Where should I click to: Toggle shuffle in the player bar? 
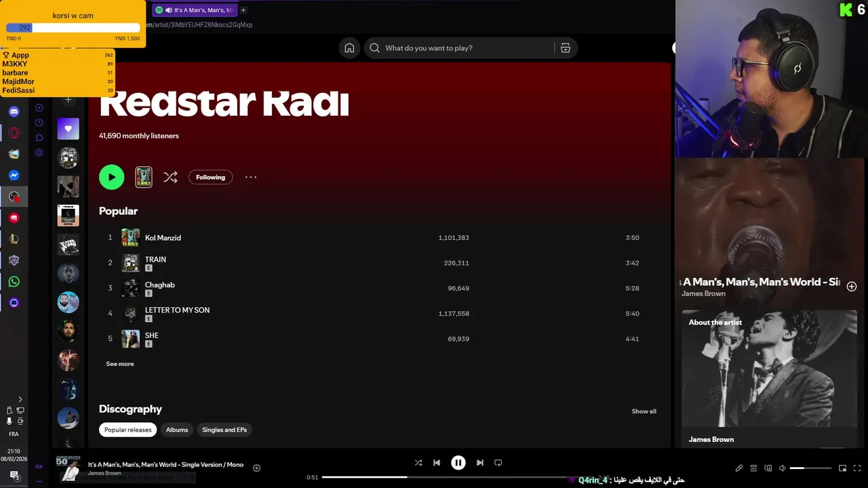(418, 463)
